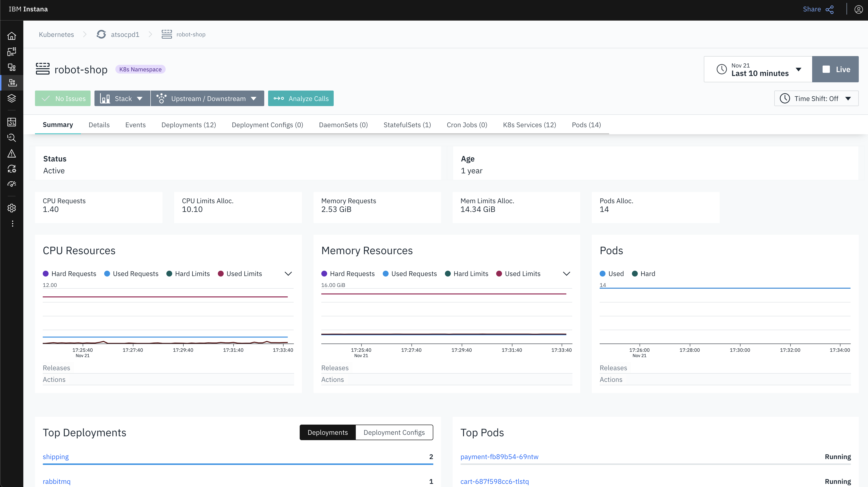The width and height of the screenshot is (868, 487).
Task: Toggle Memory Hard Limits legend series
Action: pos(466,274)
